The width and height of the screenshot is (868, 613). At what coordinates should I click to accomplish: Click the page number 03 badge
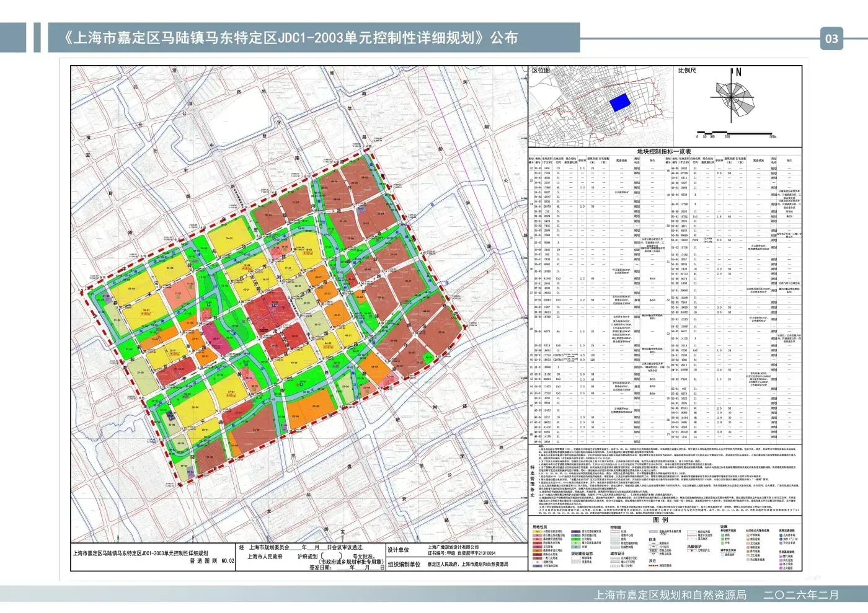coord(831,38)
